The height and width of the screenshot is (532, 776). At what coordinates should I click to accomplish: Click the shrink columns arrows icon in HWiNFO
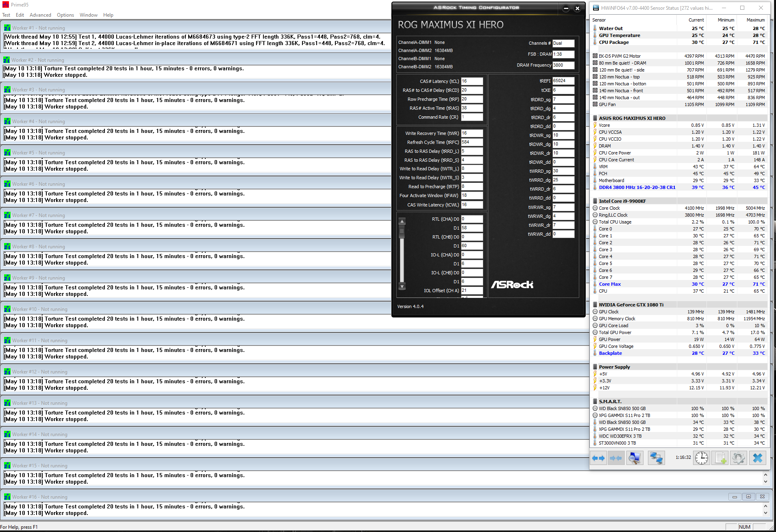click(616, 458)
